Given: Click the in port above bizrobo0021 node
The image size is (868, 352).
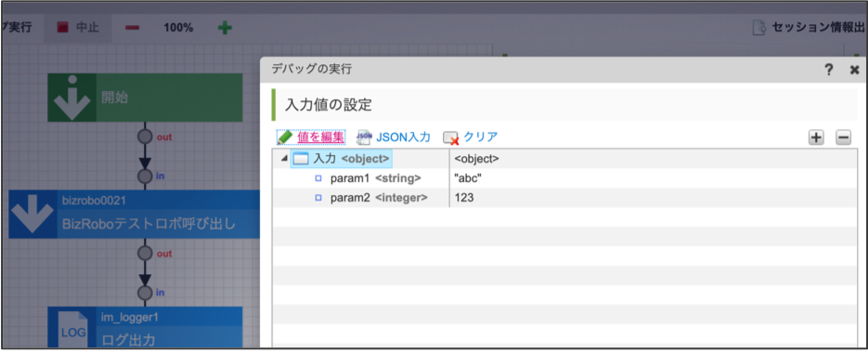Looking at the screenshot, I should click(x=145, y=176).
